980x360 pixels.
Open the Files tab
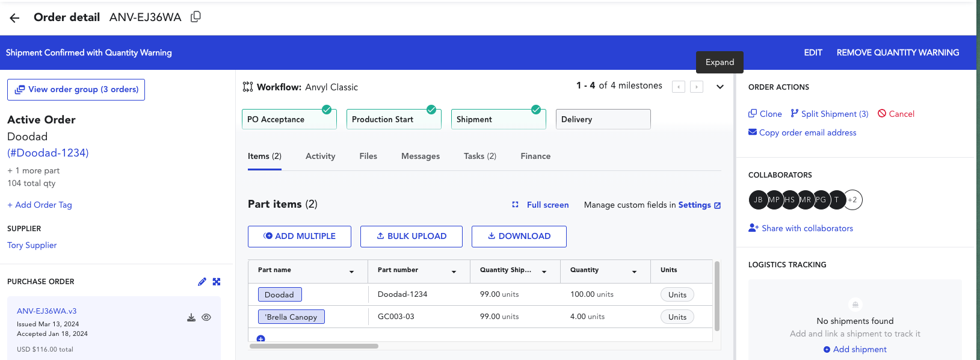pyautogui.click(x=368, y=157)
